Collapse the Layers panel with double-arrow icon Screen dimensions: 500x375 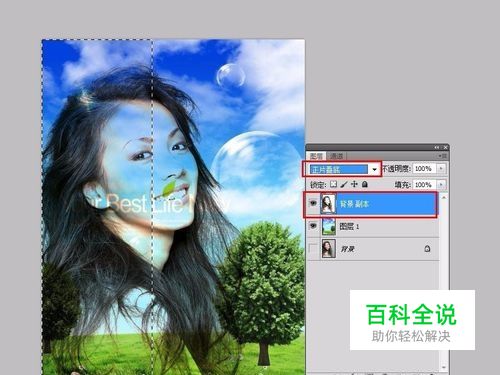coord(437,147)
